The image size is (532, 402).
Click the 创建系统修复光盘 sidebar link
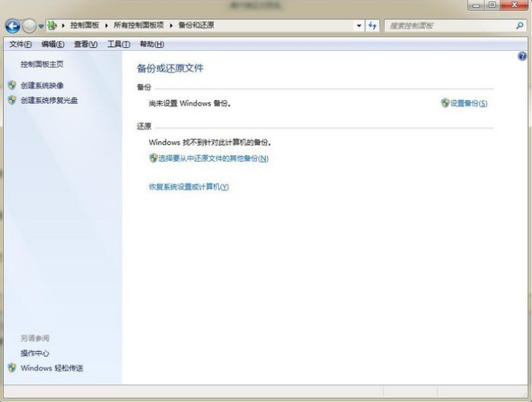point(49,100)
